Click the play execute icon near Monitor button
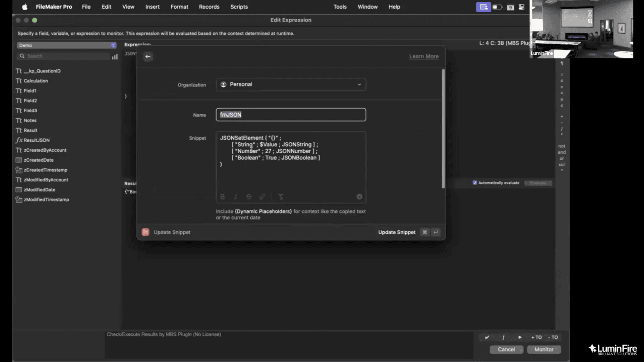The height and width of the screenshot is (362, 644). pos(520,337)
